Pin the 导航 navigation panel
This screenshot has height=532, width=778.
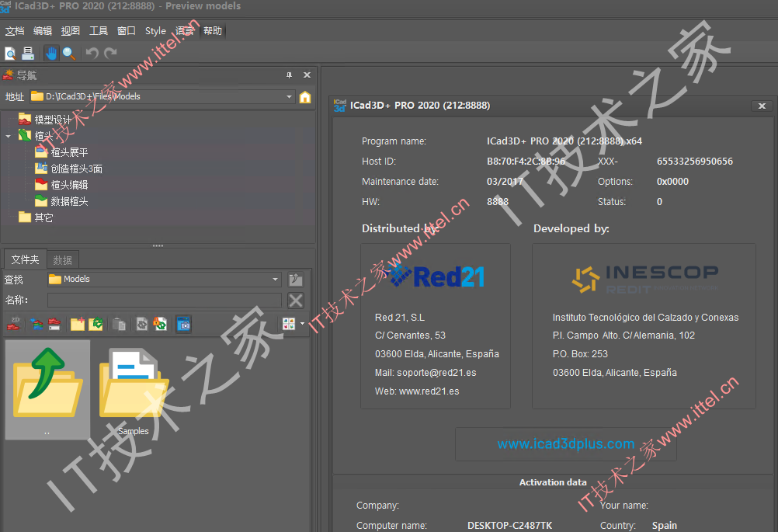tap(290, 75)
